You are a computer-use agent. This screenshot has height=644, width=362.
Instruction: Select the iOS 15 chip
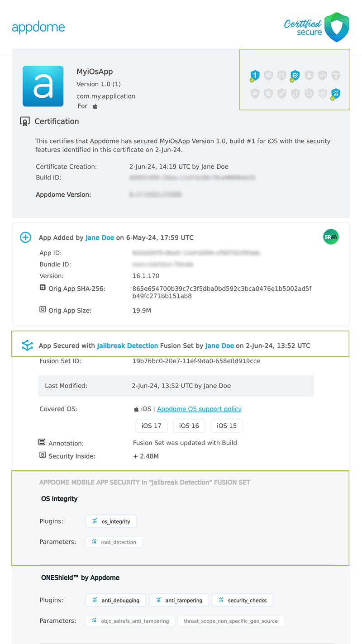226,426
